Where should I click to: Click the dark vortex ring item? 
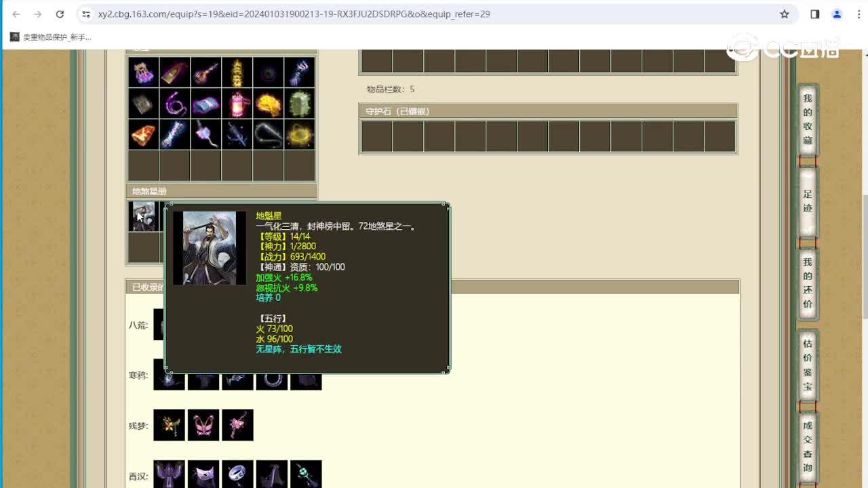[268, 72]
